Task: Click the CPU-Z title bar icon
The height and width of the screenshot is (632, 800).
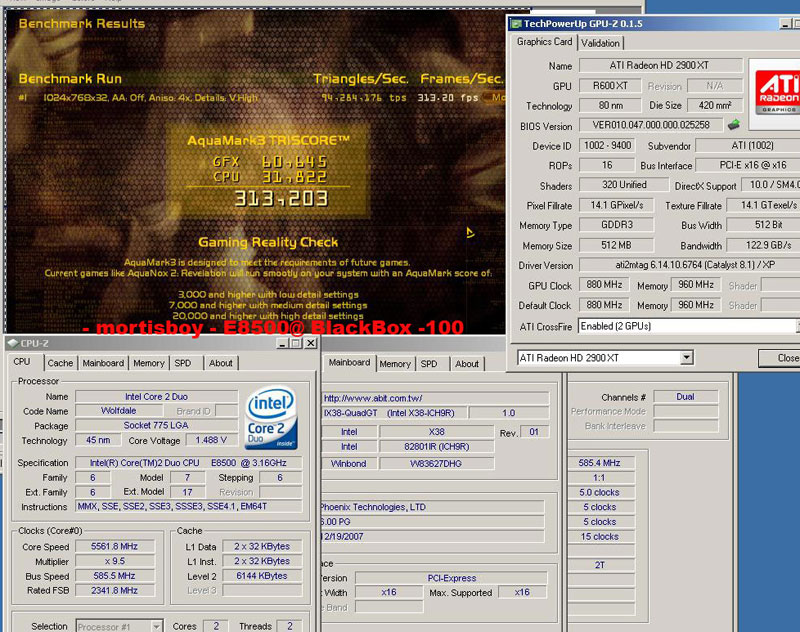Action: 13,343
